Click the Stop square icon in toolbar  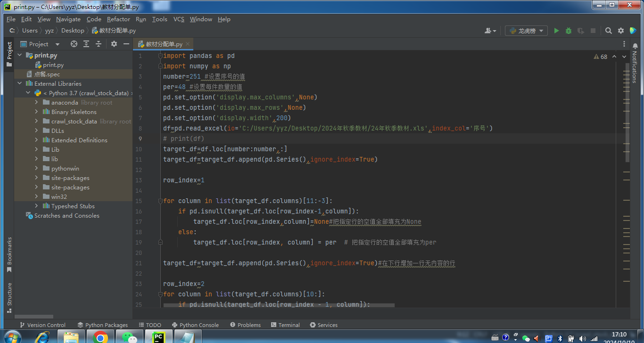[x=593, y=31]
